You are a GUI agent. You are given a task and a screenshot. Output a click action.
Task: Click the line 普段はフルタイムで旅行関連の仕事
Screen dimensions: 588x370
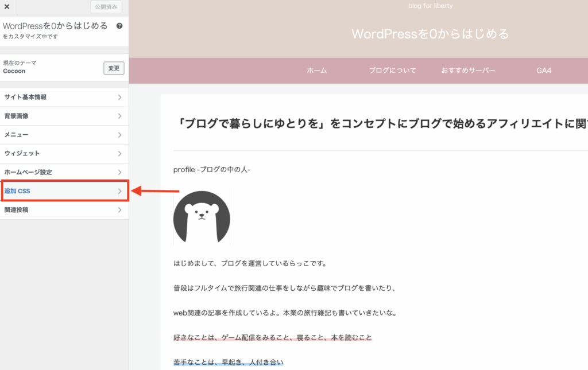click(284, 288)
